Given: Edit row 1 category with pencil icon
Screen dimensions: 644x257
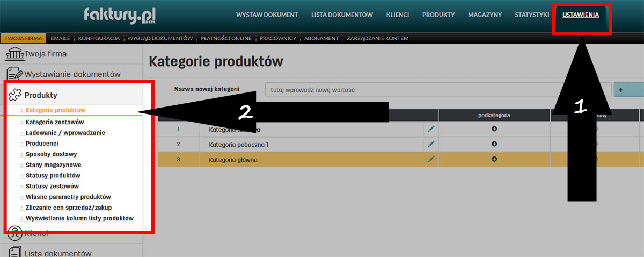Looking at the screenshot, I should (x=430, y=129).
